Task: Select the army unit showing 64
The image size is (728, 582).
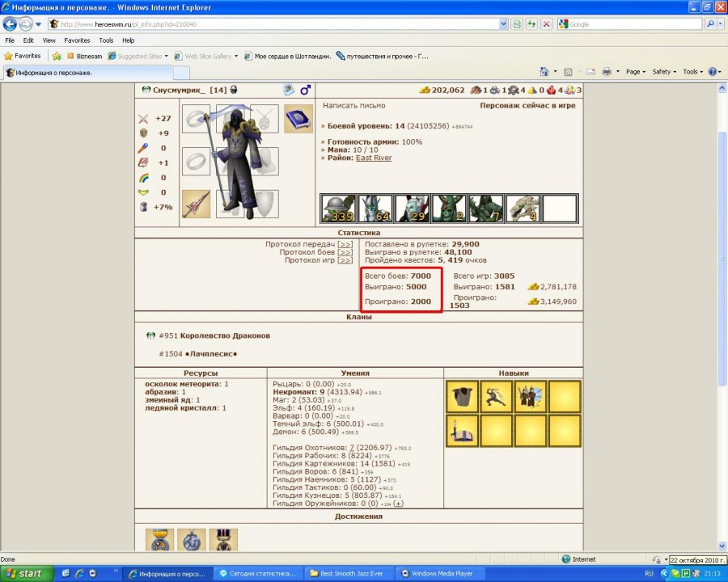Action: click(375, 209)
